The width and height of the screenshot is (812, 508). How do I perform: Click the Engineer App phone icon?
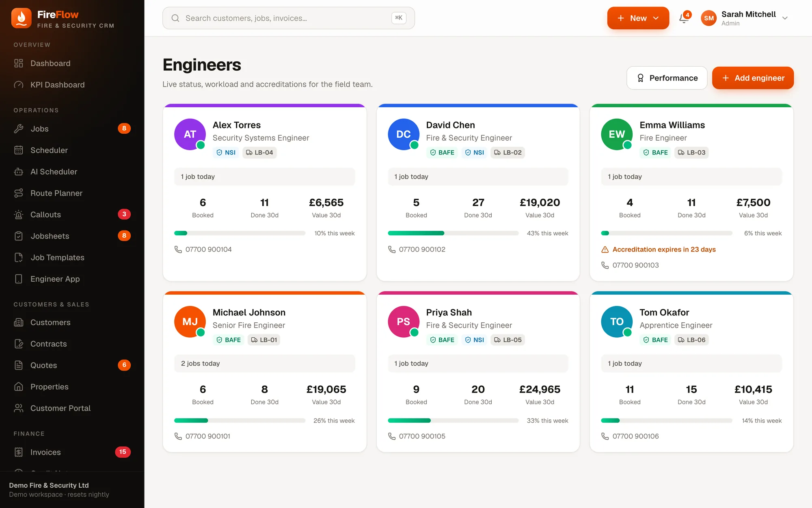(x=19, y=279)
